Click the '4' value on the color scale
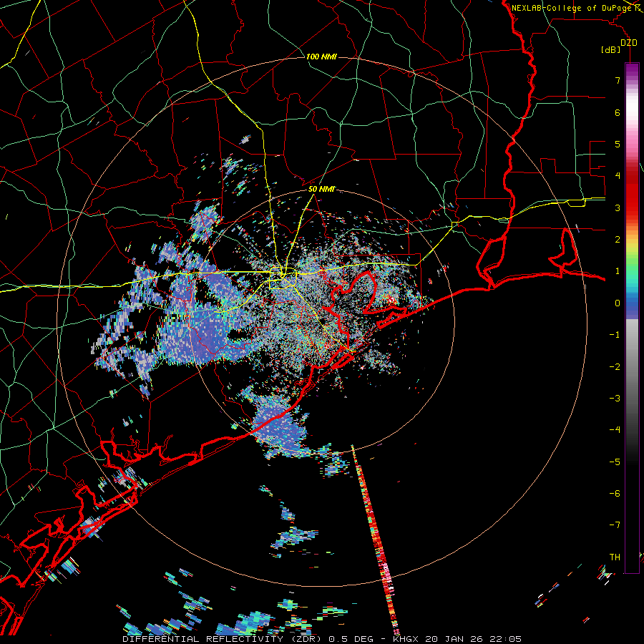This screenshot has height=644, width=644. click(x=618, y=176)
